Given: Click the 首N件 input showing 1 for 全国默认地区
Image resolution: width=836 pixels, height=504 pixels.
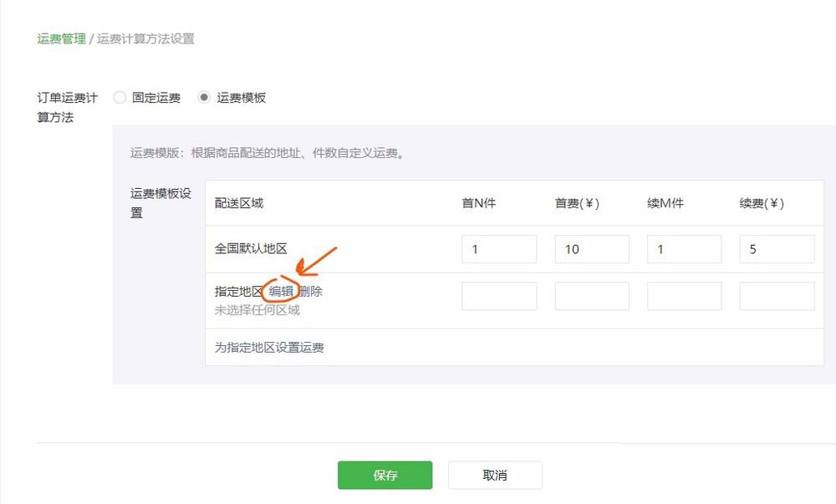Looking at the screenshot, I should (499, 248).
